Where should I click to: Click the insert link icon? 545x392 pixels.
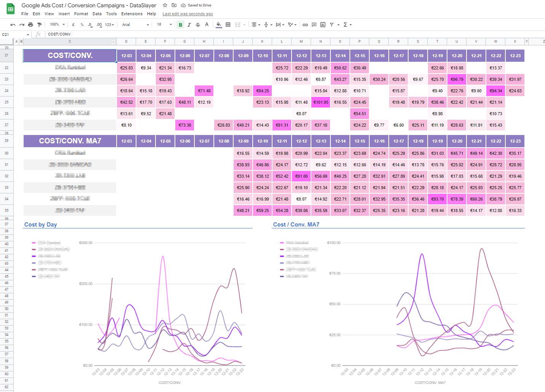tap(305, 25)
